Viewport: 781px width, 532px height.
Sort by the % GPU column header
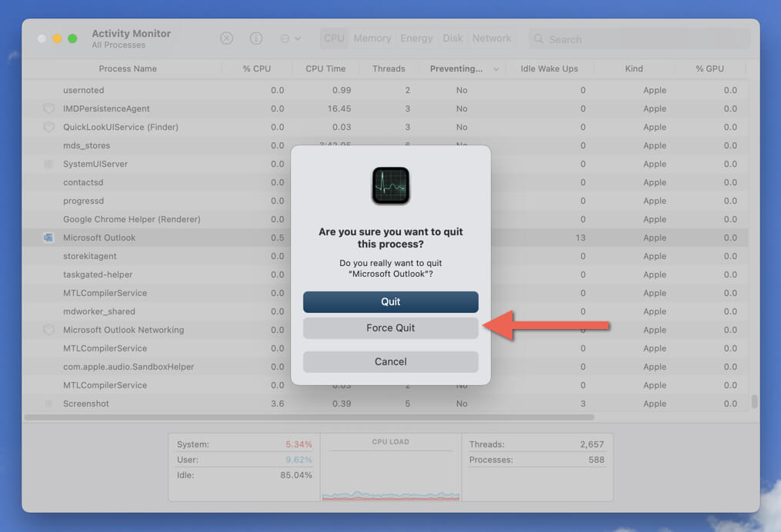(709, 68)
